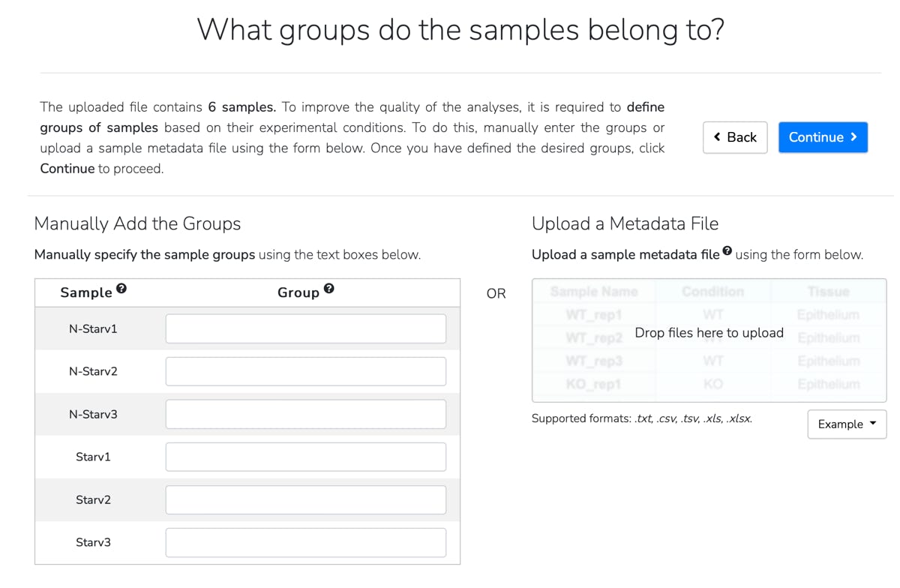Viewport: 900px width, 588px height.
Task: Open the Example dropdown
Action: [x=847, y=424]
